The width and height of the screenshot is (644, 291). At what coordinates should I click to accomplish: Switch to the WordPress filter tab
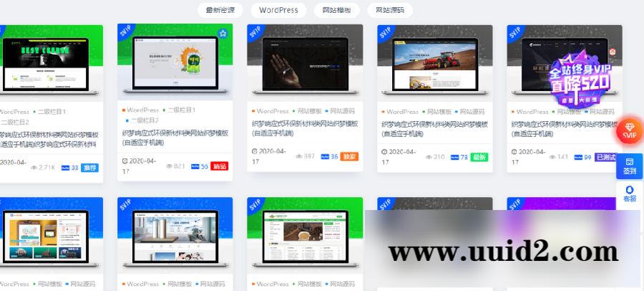tap(278, 10)
